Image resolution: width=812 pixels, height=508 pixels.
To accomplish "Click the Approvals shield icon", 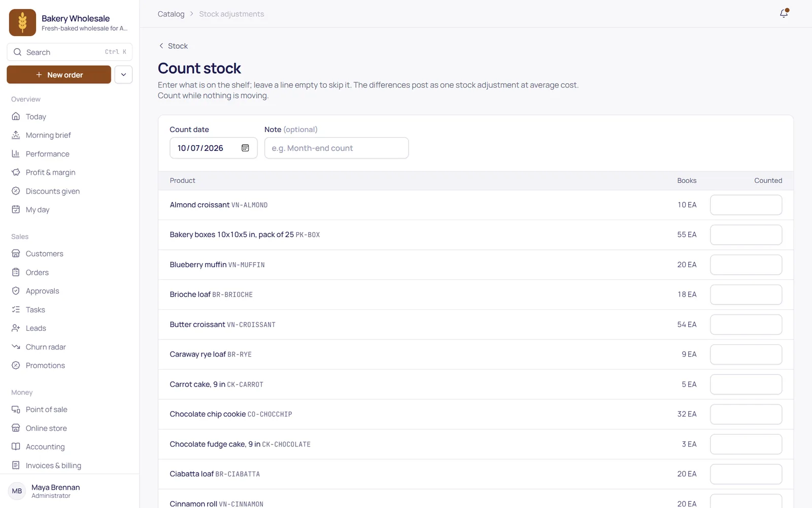I will click(x=16, y=291).
